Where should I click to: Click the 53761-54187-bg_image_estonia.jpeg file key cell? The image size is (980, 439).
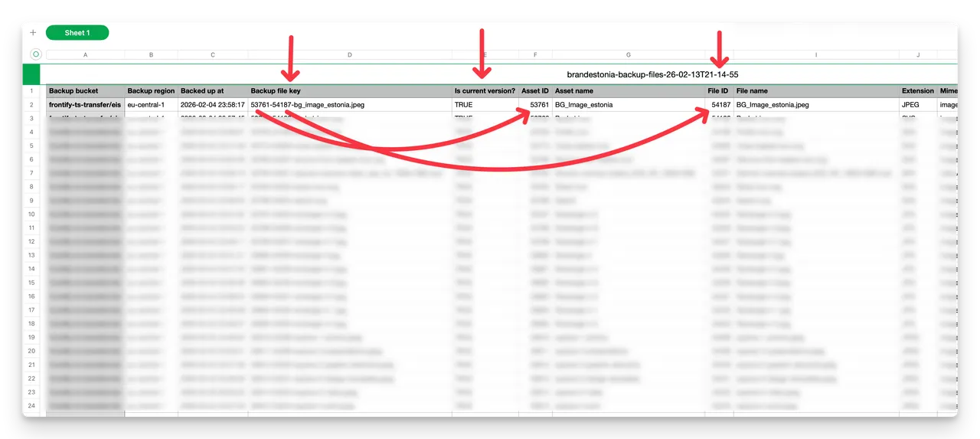coord(350,105)
